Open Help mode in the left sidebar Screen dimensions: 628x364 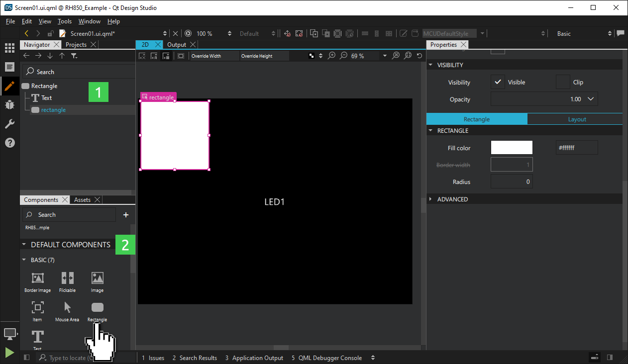(9, 143)
